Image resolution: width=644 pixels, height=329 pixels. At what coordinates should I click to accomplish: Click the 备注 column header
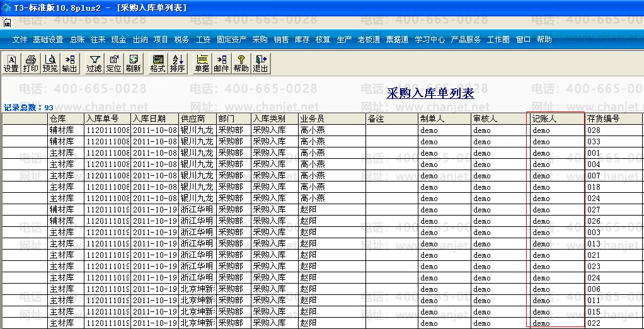[x=392, y=118]
